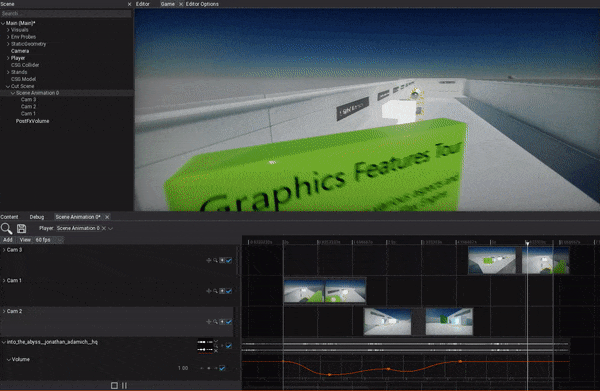Expand the Player node in scene tree
The height and width of the screenshot is (391, 600).
tap(8, 58)
